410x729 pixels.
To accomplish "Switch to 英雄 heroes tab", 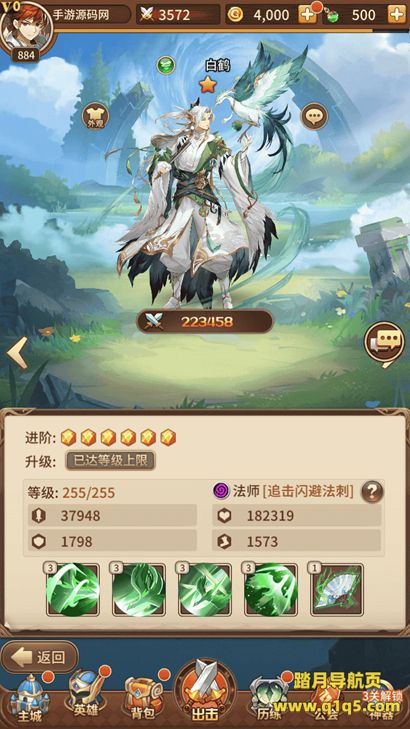I will (86, 698).
